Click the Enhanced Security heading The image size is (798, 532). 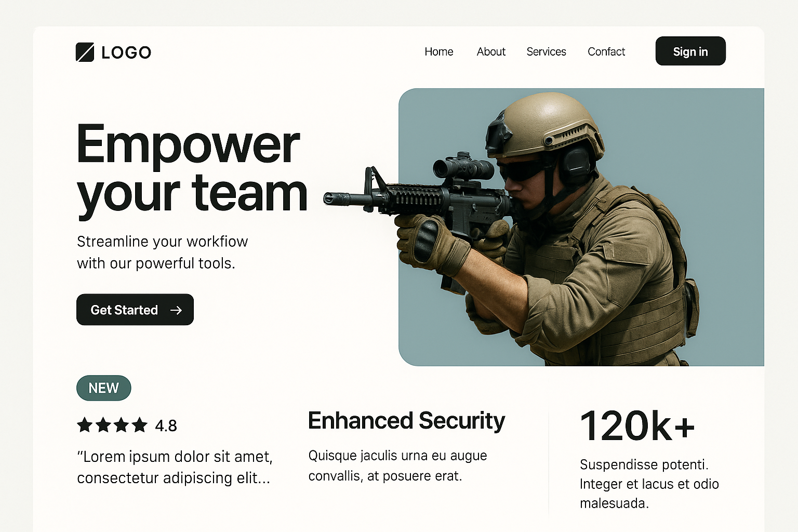point(406,421)
